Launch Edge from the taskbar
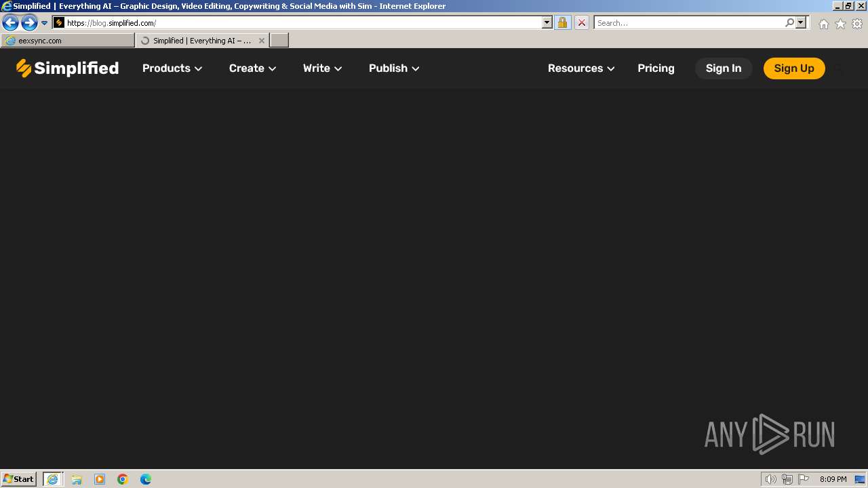This screenshot has height=488, width=868. point(146,479)
